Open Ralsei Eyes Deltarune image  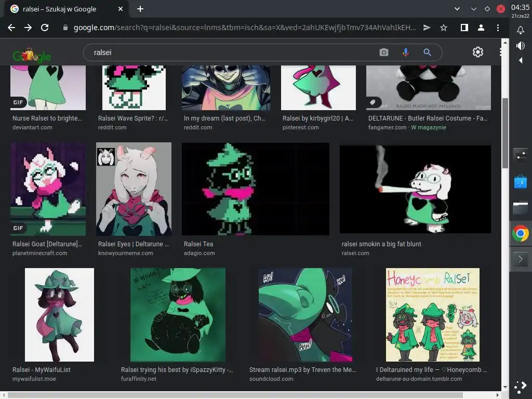[134, 189]
